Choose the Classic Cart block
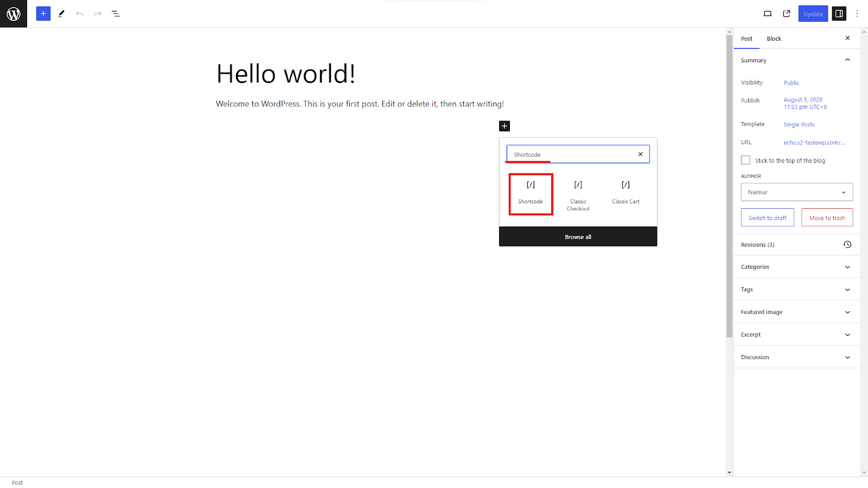This screenshot has width=868, height=488. coord(626,192)
